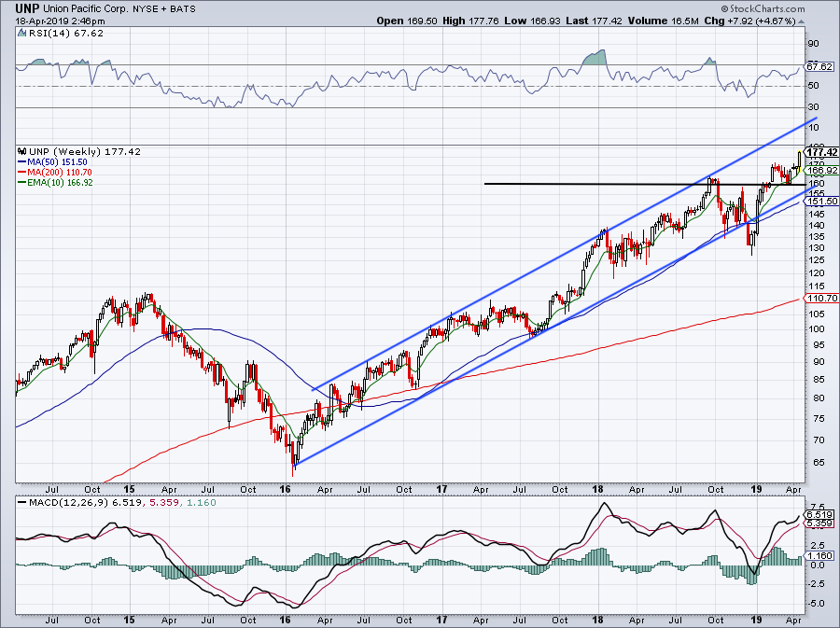Click the 67.62 RSI value tag on the right axis

pyautogui.click(x=819, y=67)
